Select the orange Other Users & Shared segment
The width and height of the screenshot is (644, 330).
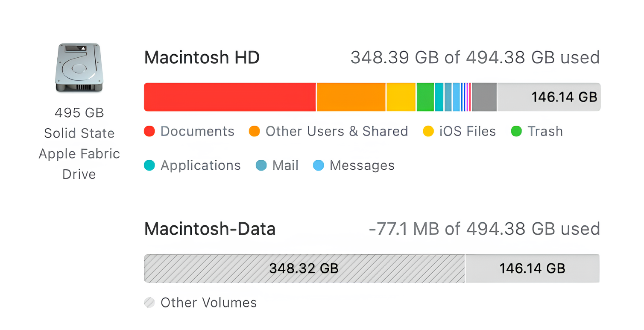pyautogui.click(x=351, y=97)
